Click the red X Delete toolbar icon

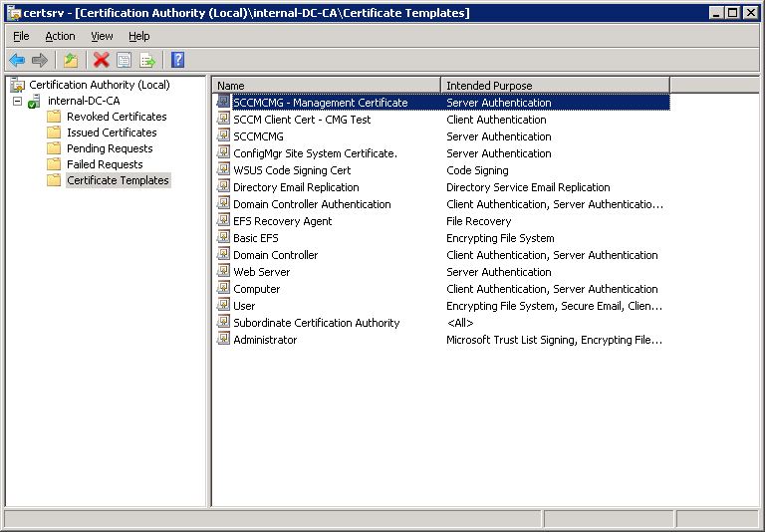coord(101,60)
